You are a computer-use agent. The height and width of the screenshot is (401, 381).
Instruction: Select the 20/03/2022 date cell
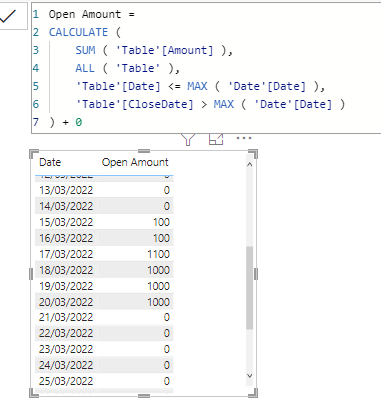[x=66, y=302]
